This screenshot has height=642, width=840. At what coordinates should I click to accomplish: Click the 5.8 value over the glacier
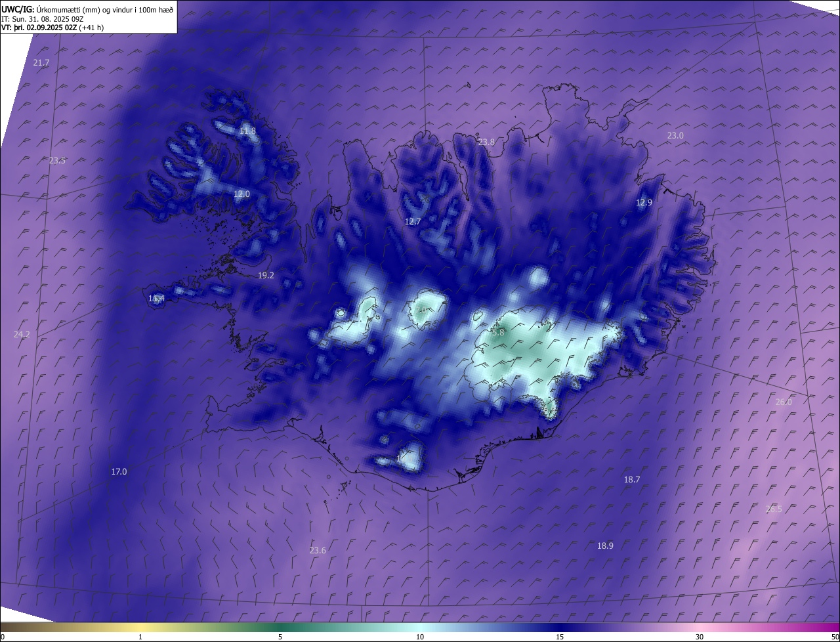(x=498, y=333)
